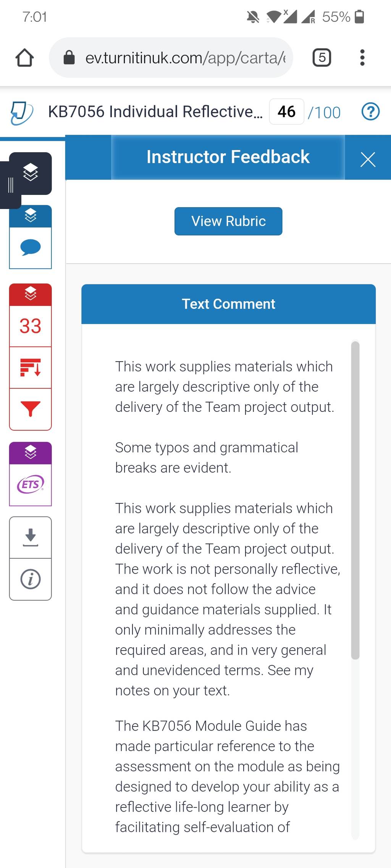Tap the browser home icon
Screen dimensions: 391x868
pos(24,58)
